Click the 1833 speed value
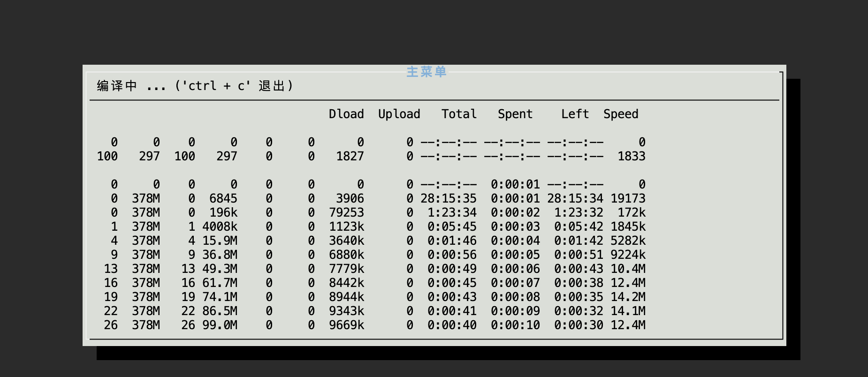The height and width of the screenshot is (377, 868). pos(632,156)
